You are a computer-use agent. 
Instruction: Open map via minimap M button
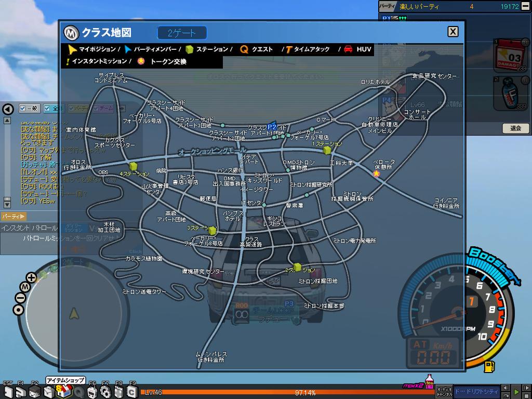click(25, 287)
